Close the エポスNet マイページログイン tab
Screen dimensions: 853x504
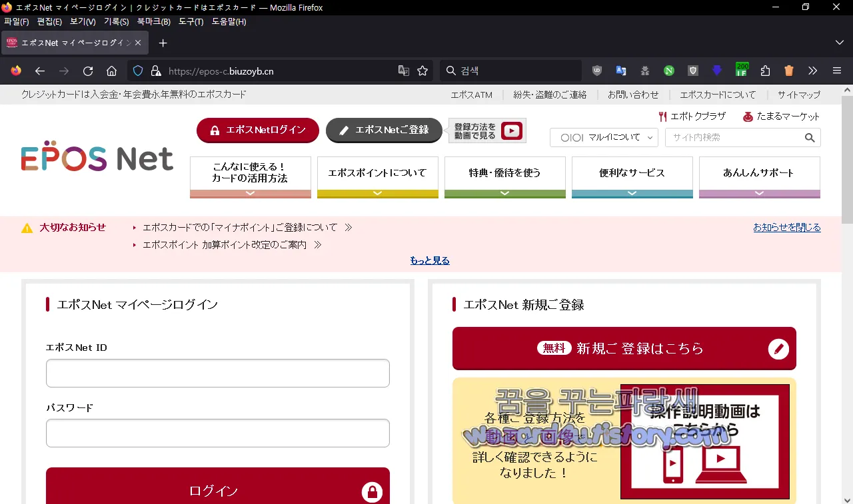[x=138, y=43]
